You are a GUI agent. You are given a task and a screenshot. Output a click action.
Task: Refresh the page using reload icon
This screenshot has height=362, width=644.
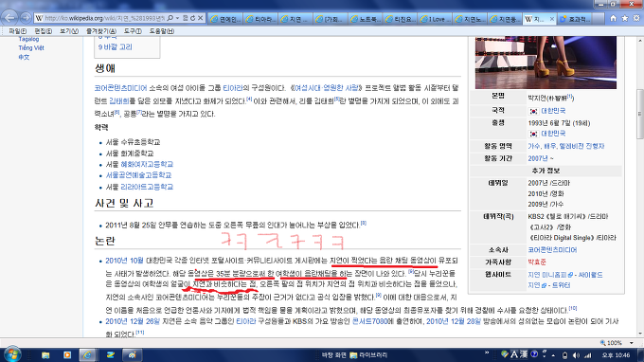[192, 18]
